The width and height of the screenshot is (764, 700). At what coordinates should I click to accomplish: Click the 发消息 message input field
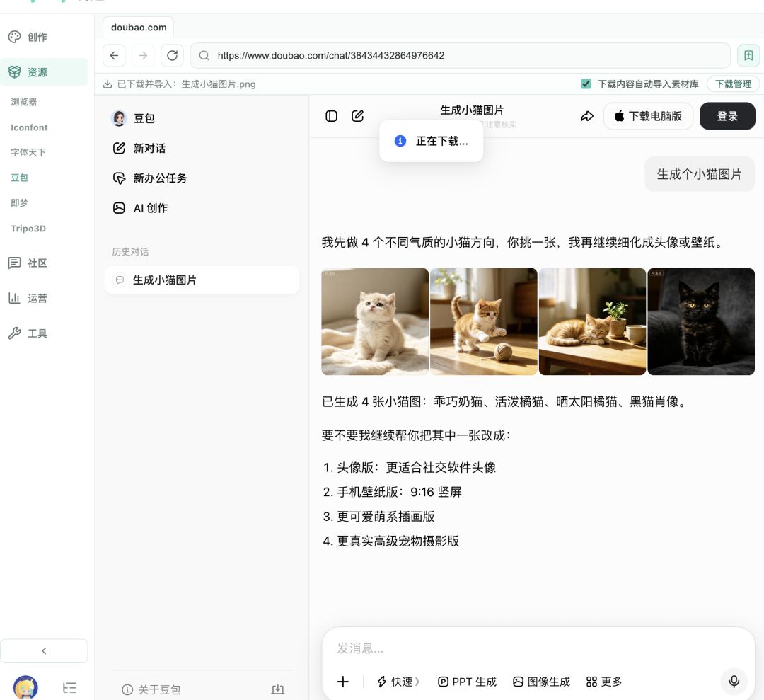pyautogui.click(x=538, y=648)
